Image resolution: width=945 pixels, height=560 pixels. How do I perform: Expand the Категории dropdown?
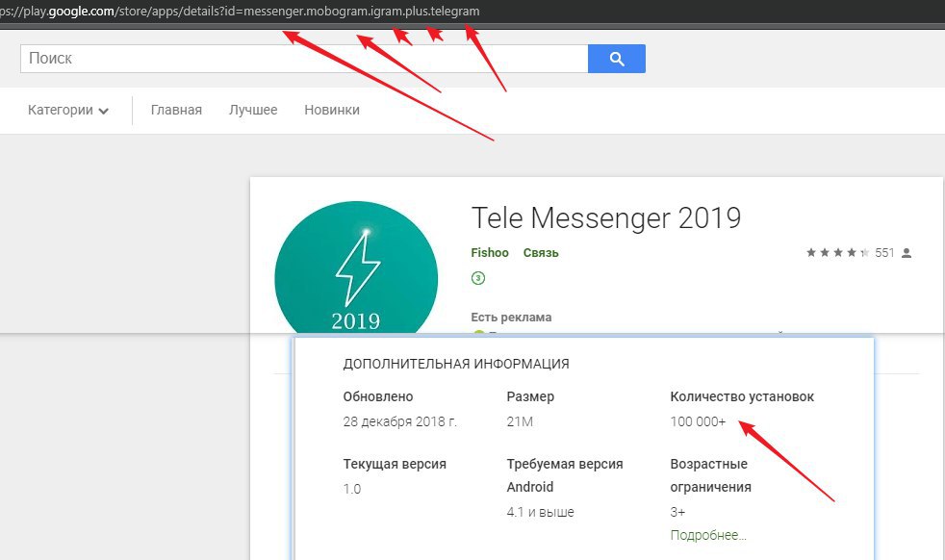click(68, 111)
